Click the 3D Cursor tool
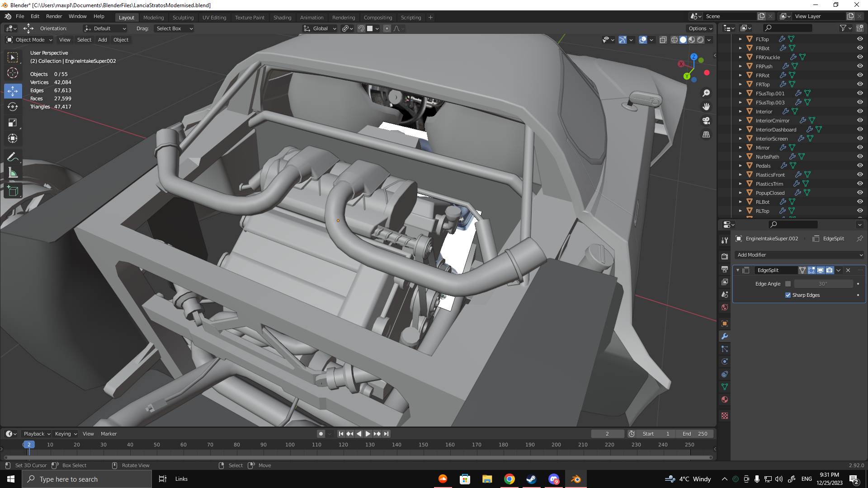This screenshot has height=488, width=868. point(13,73)
